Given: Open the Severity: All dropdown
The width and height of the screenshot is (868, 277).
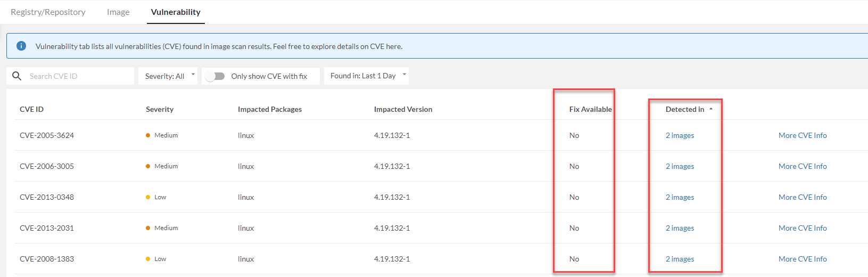Looking at the screenshot, I should pos(168,76).
